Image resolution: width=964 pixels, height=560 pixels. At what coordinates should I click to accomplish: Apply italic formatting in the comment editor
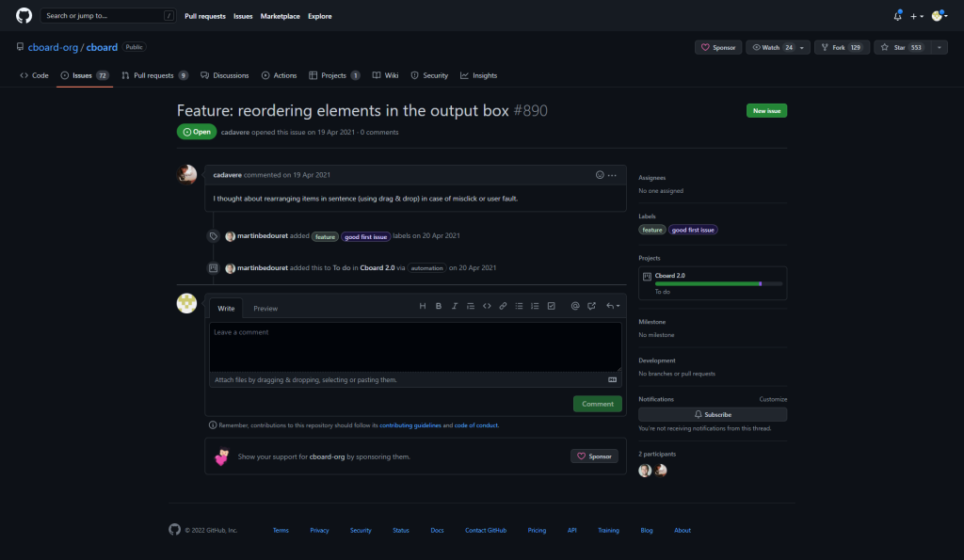tap(455, 306)
